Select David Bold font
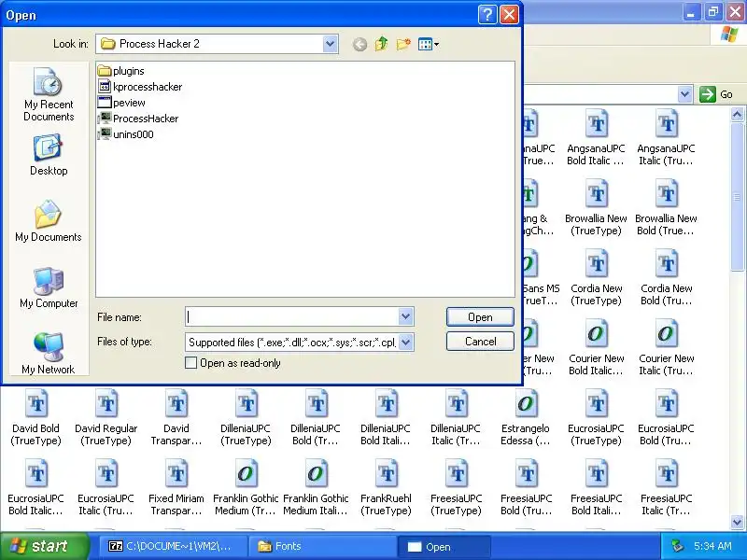 pos(35,417)
